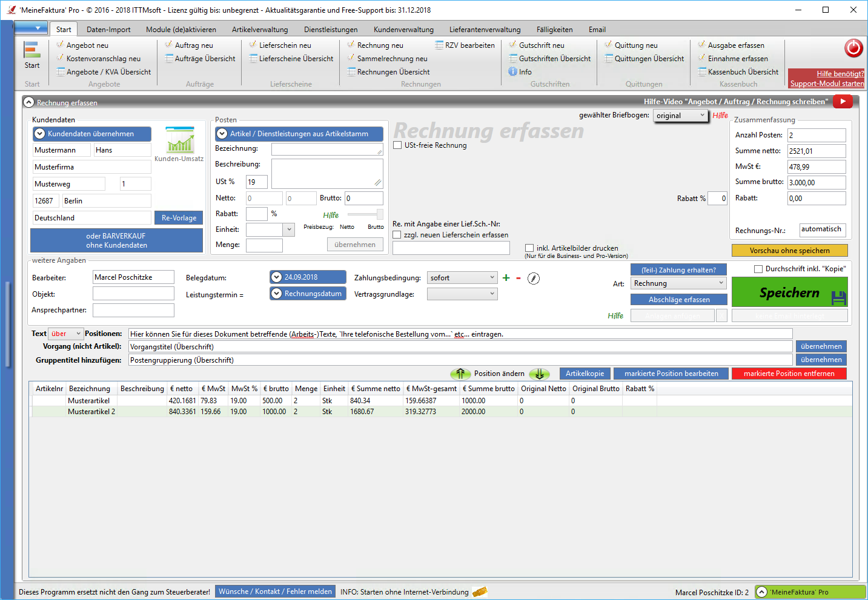The height and width of the screenshot is (600, 868).
Task: Open Sammelrechnung neu
Action: 387,58
